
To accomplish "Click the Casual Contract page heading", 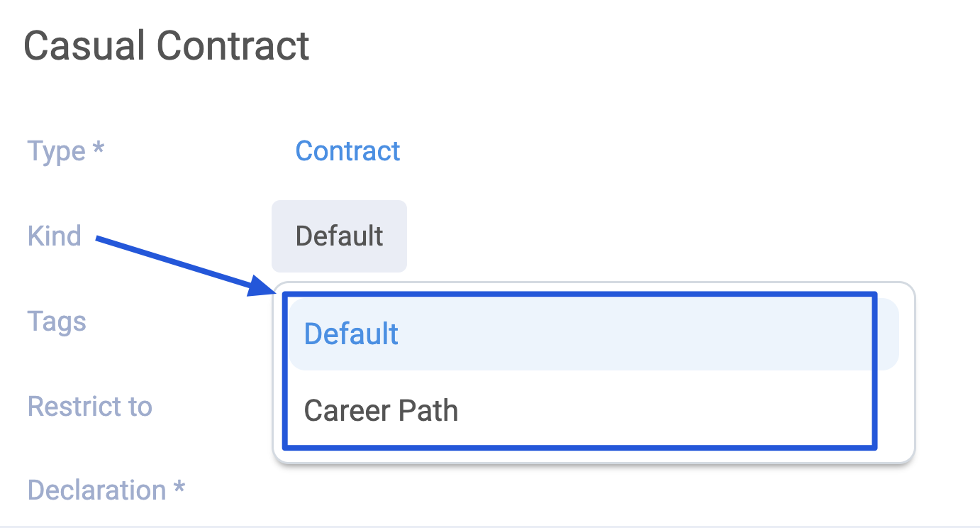I will 167,45.
